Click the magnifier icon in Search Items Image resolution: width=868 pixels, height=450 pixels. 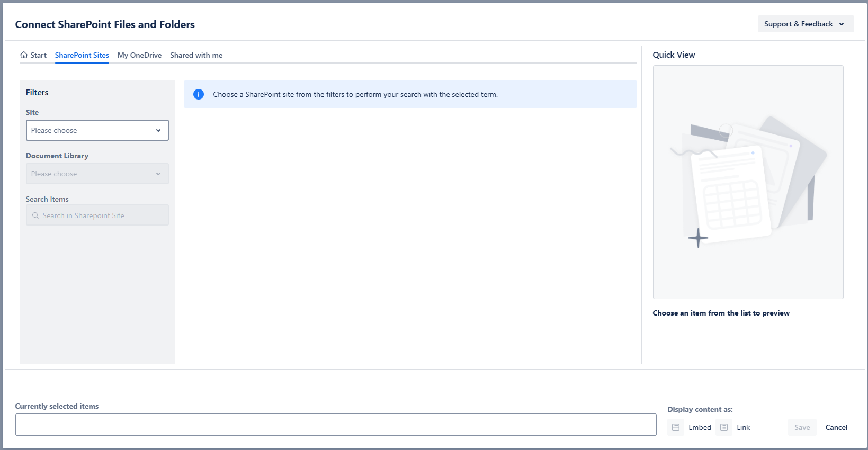35,215
